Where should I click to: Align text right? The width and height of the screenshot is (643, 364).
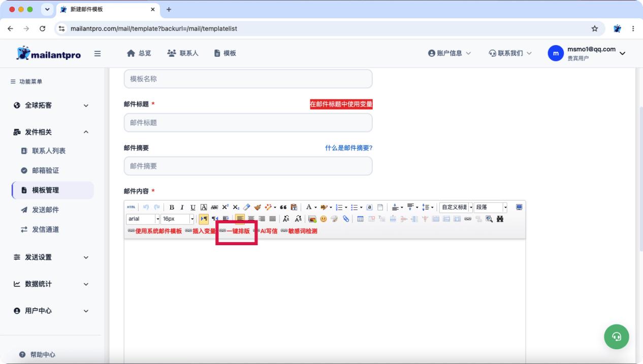(x=262, y=219)
